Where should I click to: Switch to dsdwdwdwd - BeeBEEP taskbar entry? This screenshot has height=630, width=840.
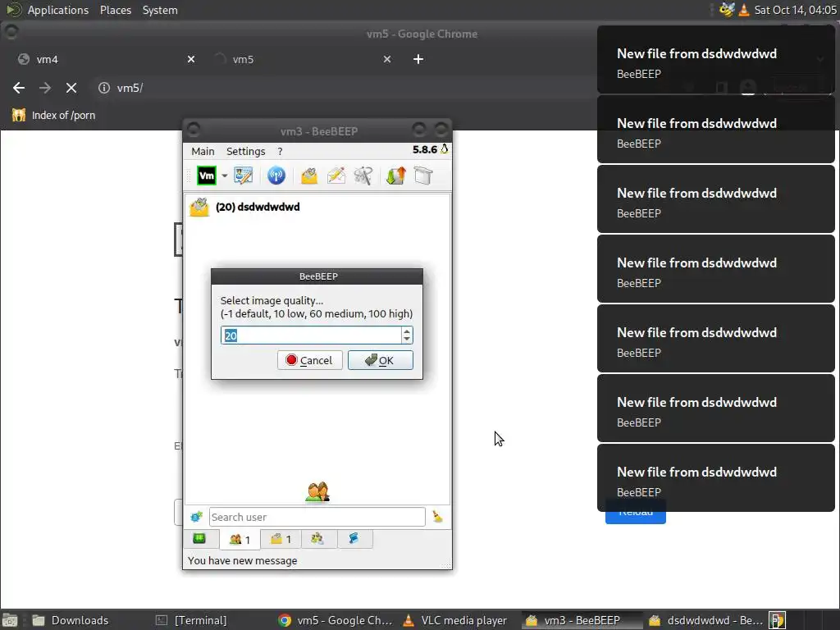coord(706,620)
